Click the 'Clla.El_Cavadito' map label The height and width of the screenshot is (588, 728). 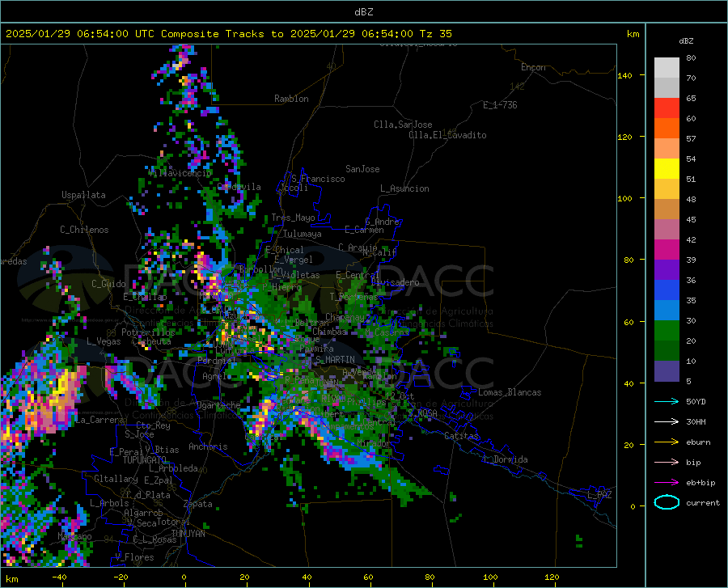click(447, 135)
